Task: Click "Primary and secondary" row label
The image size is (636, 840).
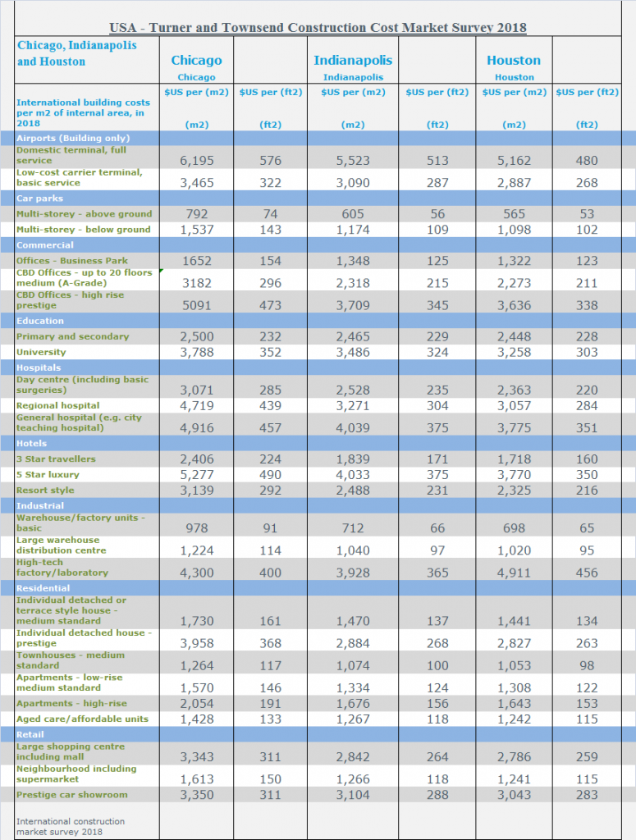Action: coord(72,336)
